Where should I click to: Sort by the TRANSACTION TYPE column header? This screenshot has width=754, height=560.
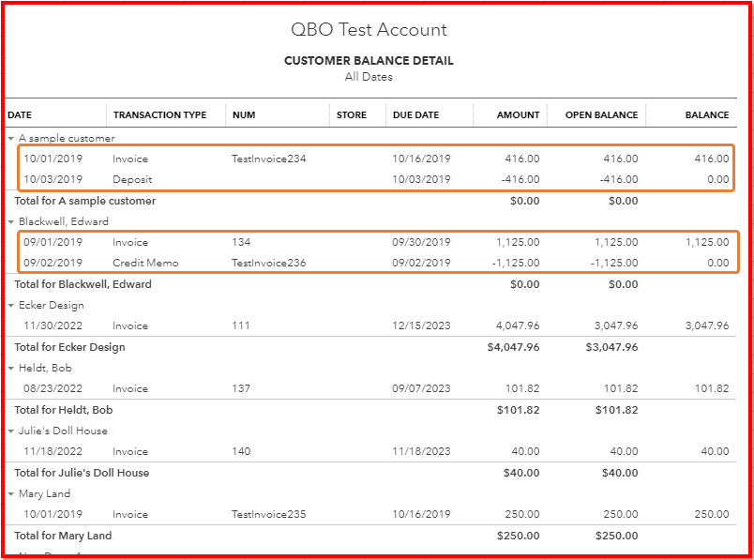point(165,114)
